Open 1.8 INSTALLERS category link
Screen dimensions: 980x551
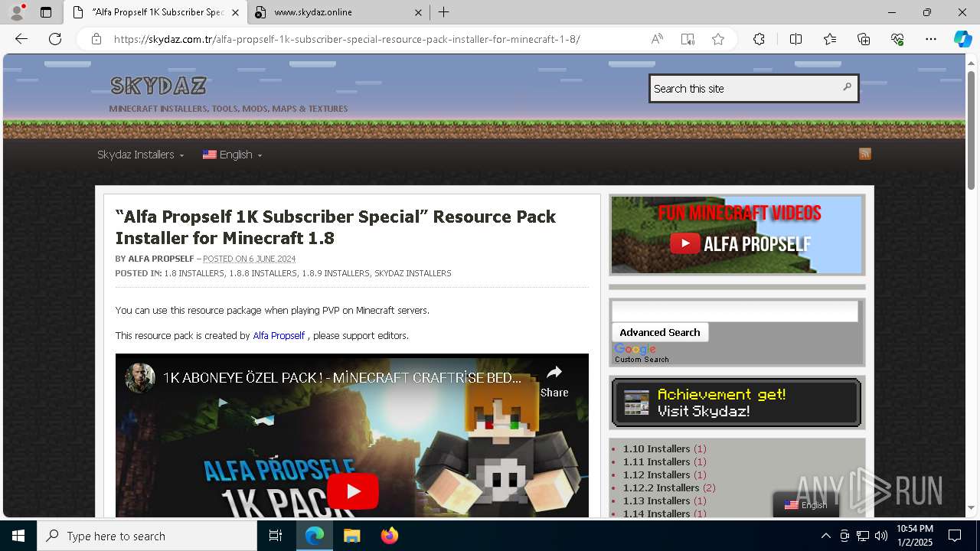point(194,273)
